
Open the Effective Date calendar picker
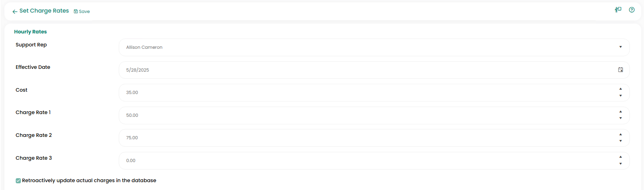coord(620,70)
